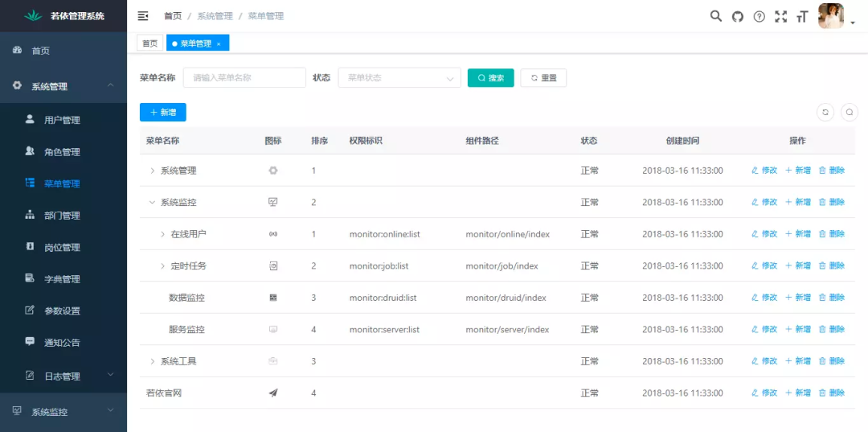Open the 菜单状态 dropdown

tap(399, 77)
